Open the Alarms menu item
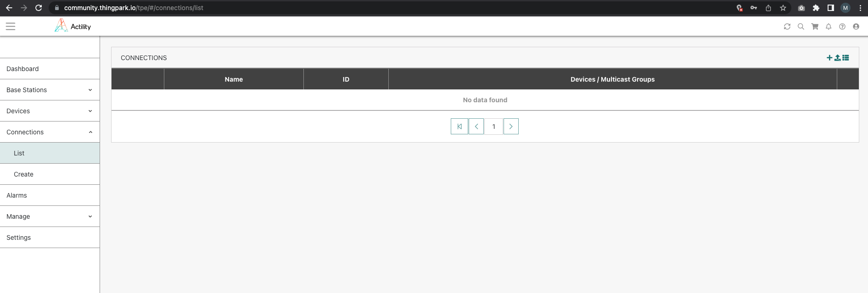The width and height of the screenshot is (868, 293). click(x=50, y=195)
